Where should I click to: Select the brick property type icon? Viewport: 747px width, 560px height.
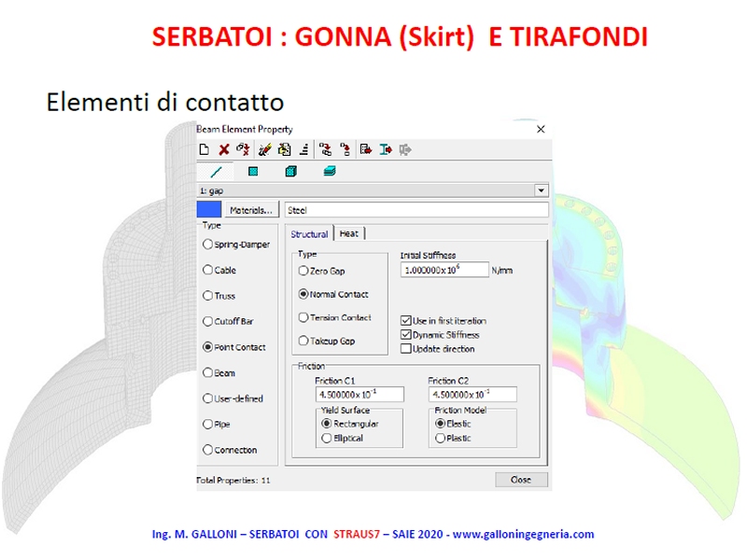click(290, 172)
